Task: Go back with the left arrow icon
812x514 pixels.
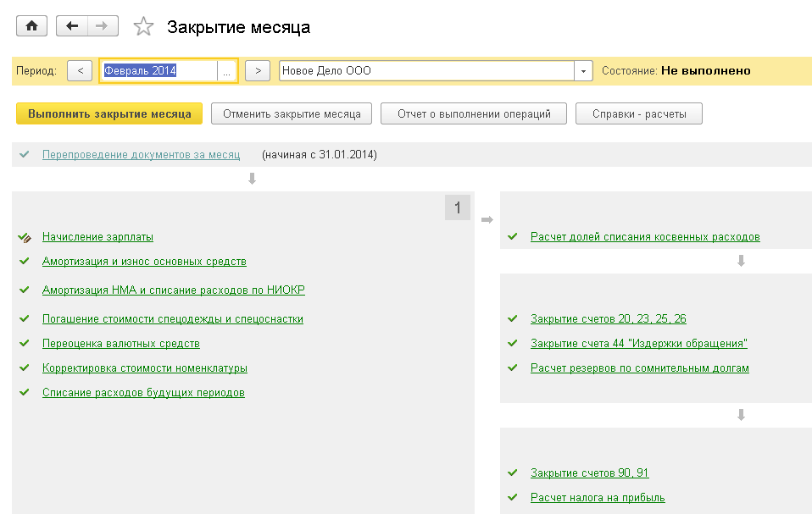Action: coord(72,26)
